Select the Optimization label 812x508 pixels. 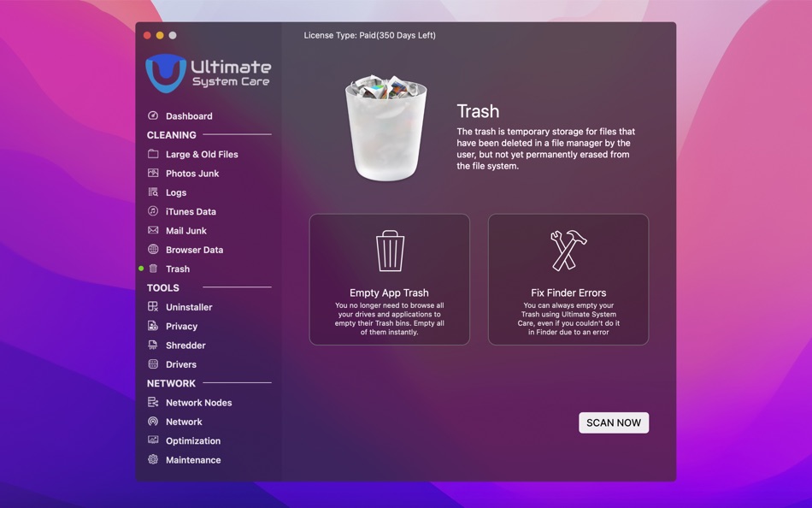tap(193, 441)
